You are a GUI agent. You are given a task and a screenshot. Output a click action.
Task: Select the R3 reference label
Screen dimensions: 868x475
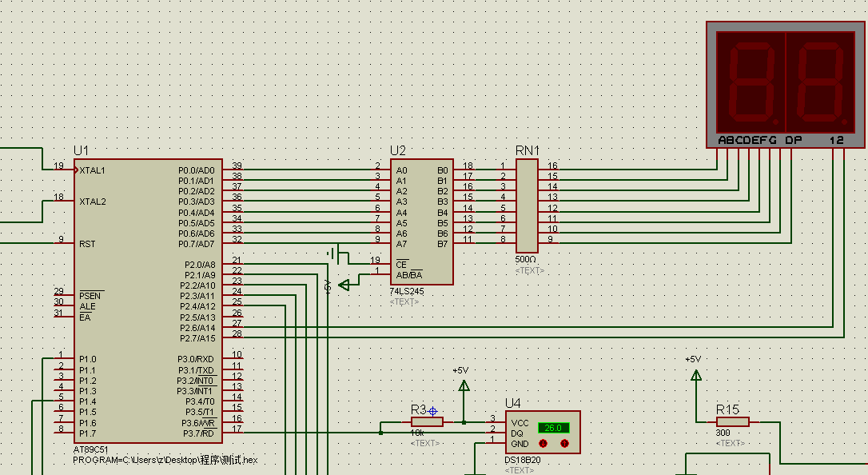pyautogui.click(x=419, y=409)
